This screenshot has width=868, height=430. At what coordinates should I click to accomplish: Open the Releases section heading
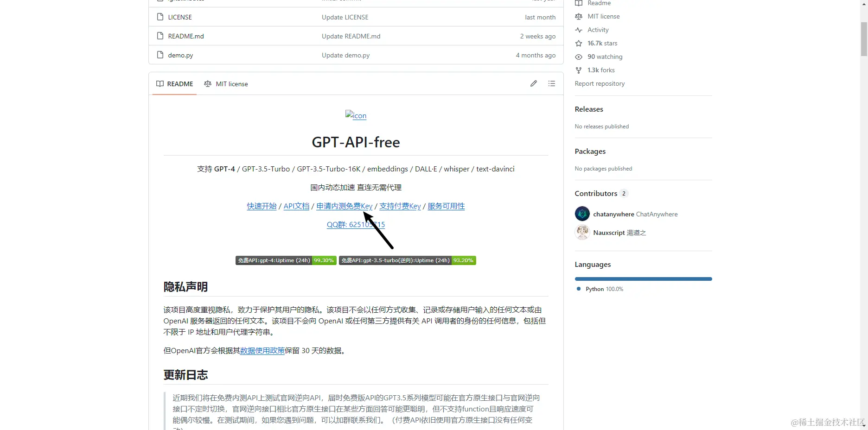(589, 109)
